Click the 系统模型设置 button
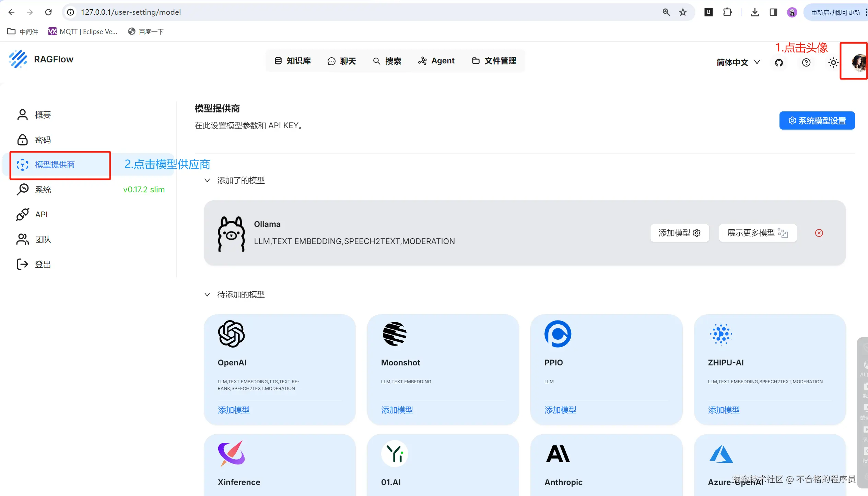The height and width of the screenshot is (496, 868). click(x=817, y=121)
